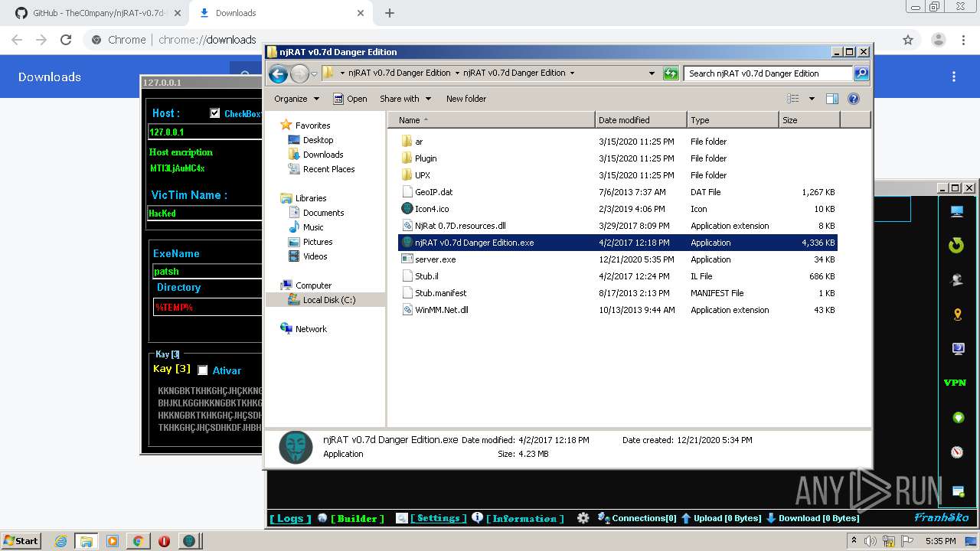980x551 pixels.
Task: Click the search box in Explorer
Action: pyautogui.click(x=768, y=73)
